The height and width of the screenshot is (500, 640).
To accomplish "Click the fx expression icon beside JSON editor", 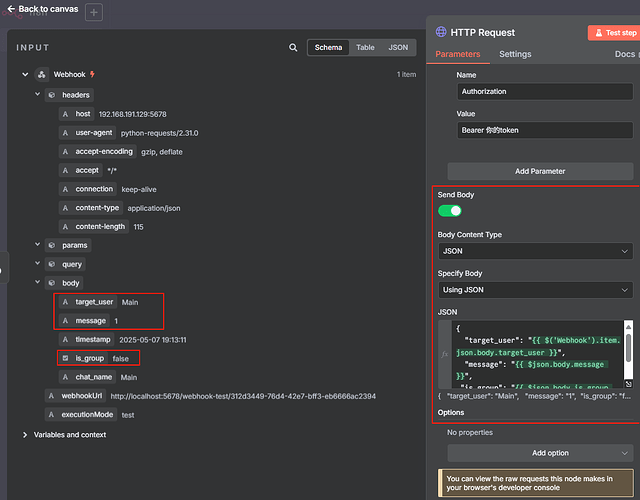I will (x=445, y=354).
